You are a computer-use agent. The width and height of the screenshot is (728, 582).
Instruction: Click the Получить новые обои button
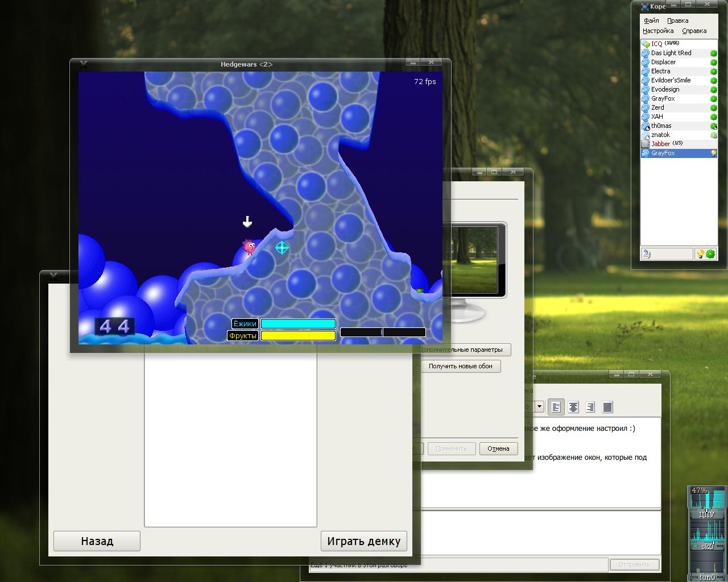460,366
